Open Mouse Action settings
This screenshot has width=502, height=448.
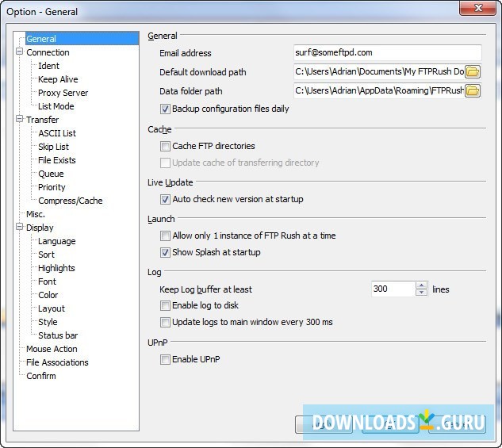click(x=52, y=349)
